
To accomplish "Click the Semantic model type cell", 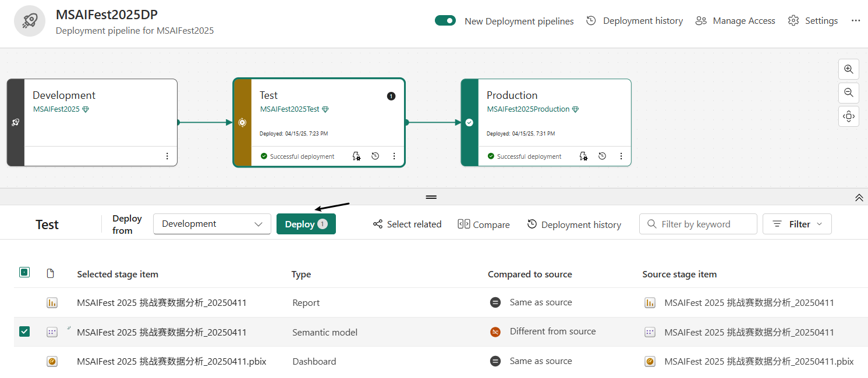I will 325,332.
